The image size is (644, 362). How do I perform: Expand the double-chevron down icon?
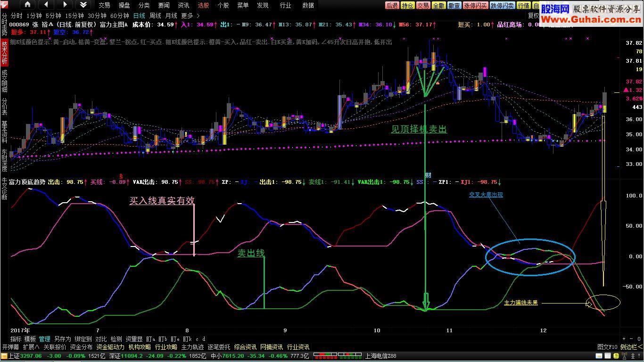pyautogui.click(x=83, y=5)
